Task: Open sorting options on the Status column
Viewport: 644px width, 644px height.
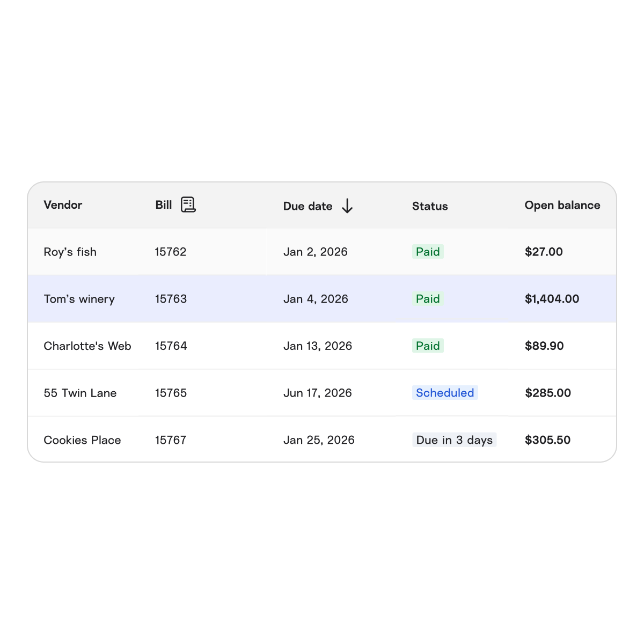Action: pyautogui.click(x=430, y=206)
